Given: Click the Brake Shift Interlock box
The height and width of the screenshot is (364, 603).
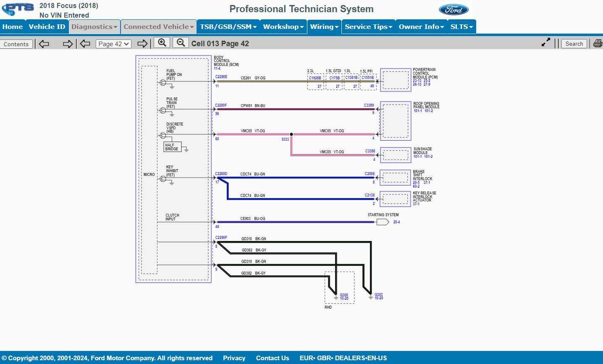Looking at the screenshot, I should point(396,177).
